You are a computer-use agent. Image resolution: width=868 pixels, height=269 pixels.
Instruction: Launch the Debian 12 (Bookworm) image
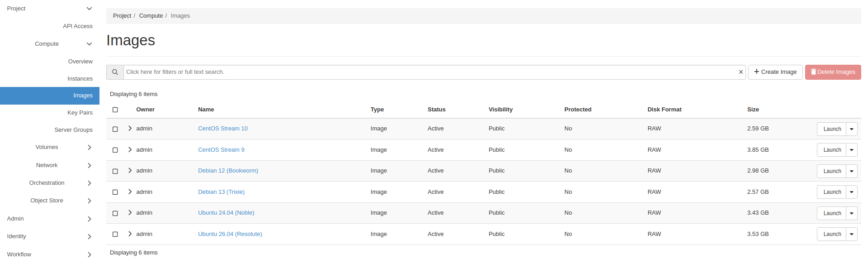[832, 171]
